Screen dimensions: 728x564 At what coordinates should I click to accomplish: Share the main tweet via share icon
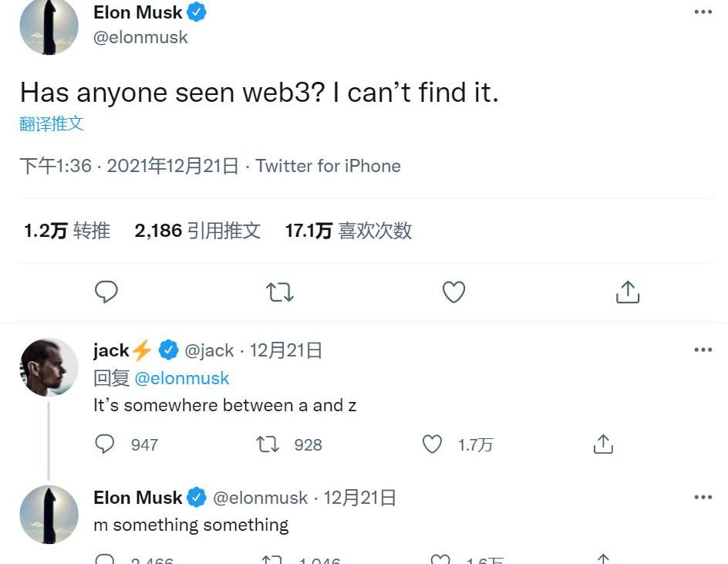[628, 292]
